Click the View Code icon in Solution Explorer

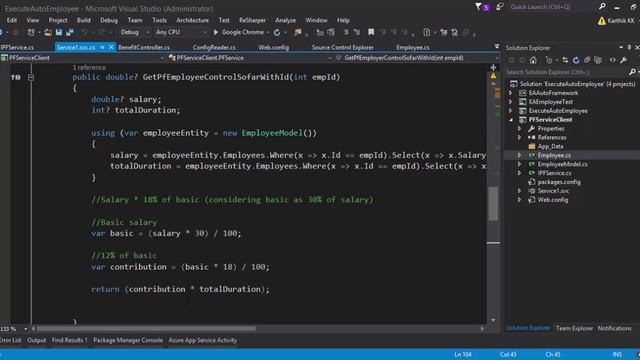[613, 60]
